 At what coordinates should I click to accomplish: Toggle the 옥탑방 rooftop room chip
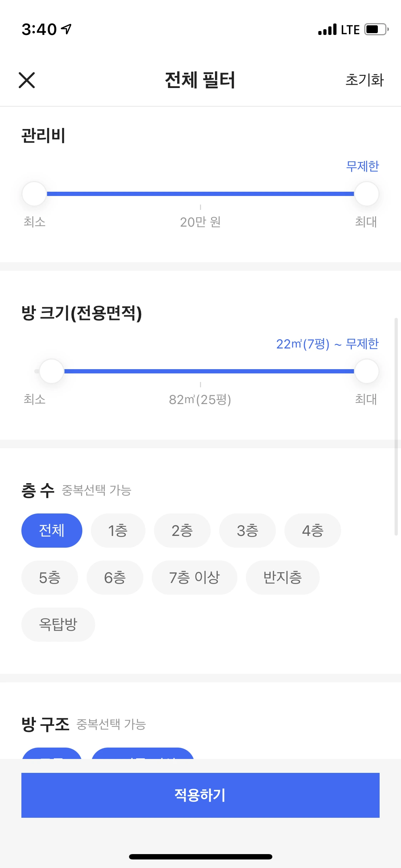pyautogui.click(x=58, y=625)
